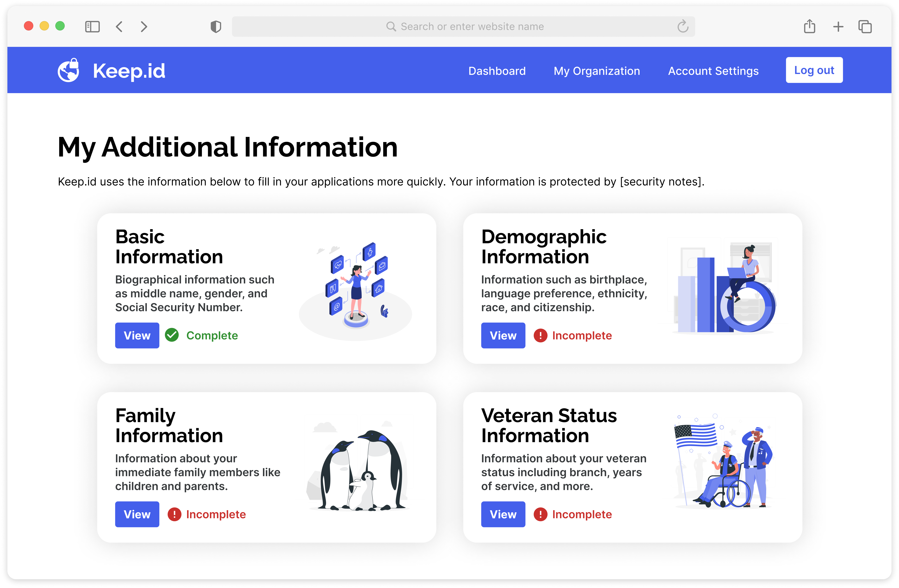Click the privacy shield icon
The width and height of the screenshot is (899, 588).
click(216, 27)
